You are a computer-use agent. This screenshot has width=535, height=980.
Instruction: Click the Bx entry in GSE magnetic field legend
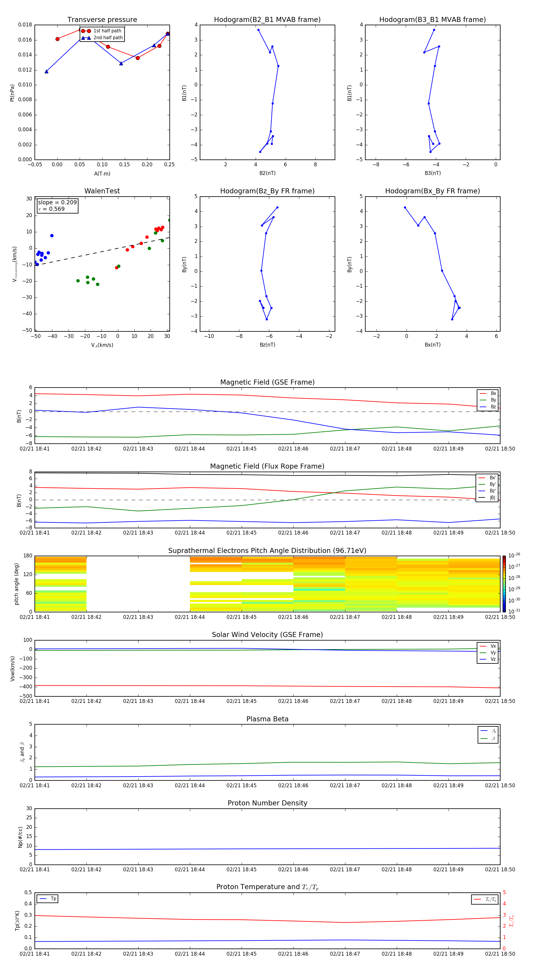[488, 393]
